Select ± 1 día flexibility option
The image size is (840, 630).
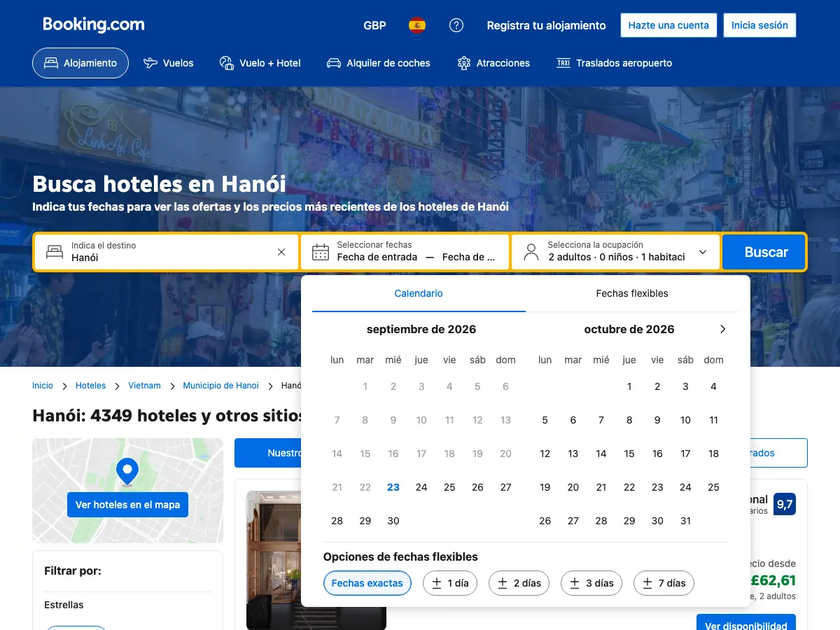pyautogui.click(x=450, y=583)
